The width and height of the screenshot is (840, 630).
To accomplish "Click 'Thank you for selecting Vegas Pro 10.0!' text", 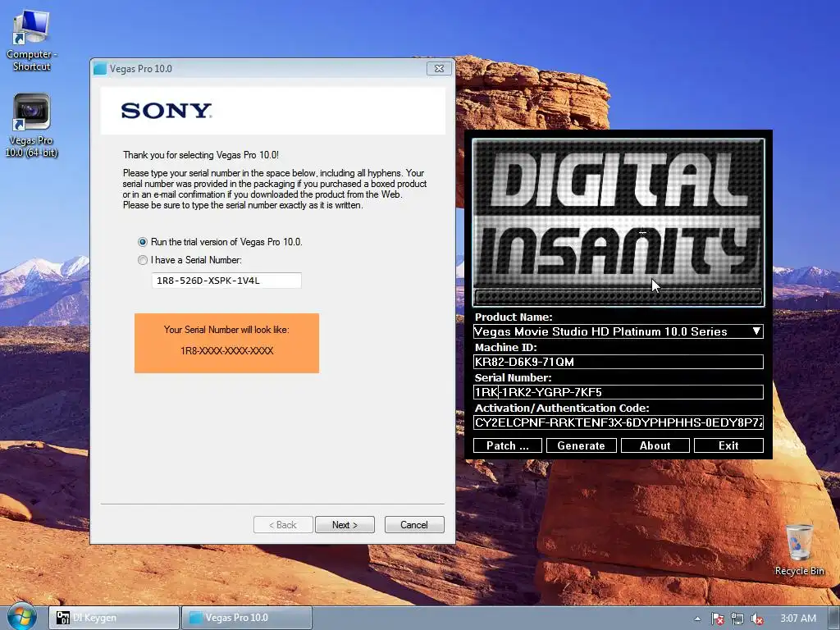I will [x=201, y=155].
